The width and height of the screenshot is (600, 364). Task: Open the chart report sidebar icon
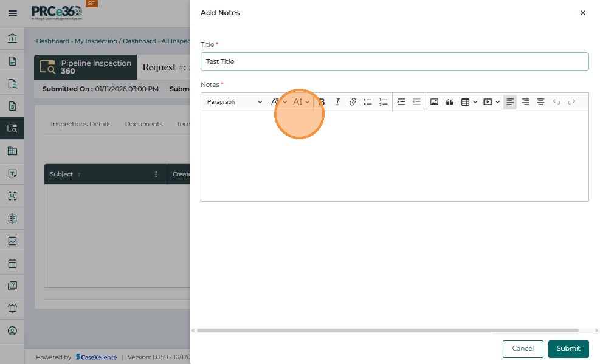click(x=12, y=241)
